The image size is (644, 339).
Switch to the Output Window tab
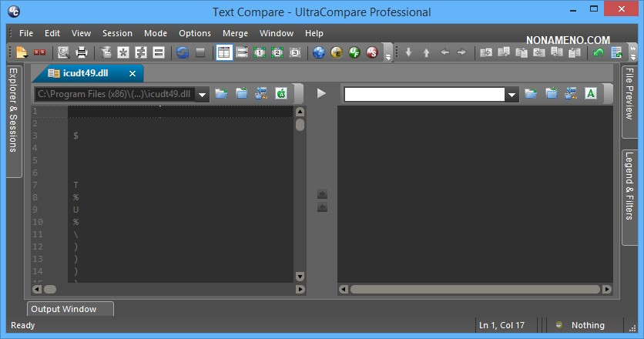[64, 309]
